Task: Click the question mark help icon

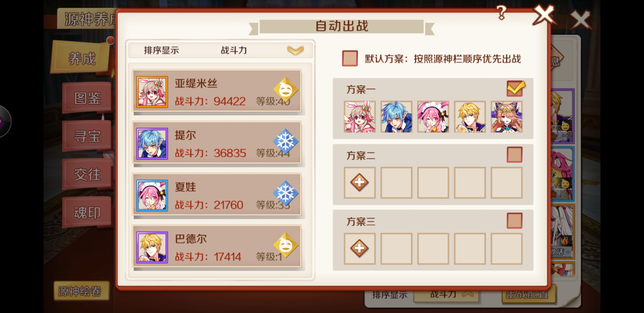Action: [x=501, y=13]
